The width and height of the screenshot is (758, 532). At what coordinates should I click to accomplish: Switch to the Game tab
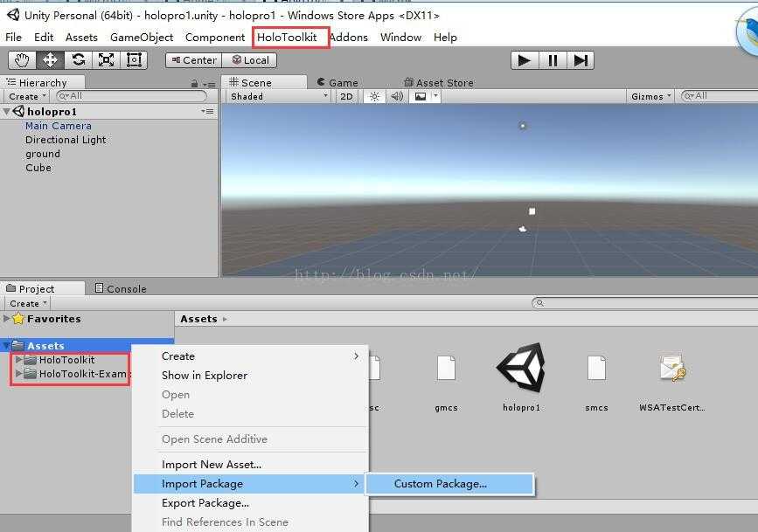337,83
